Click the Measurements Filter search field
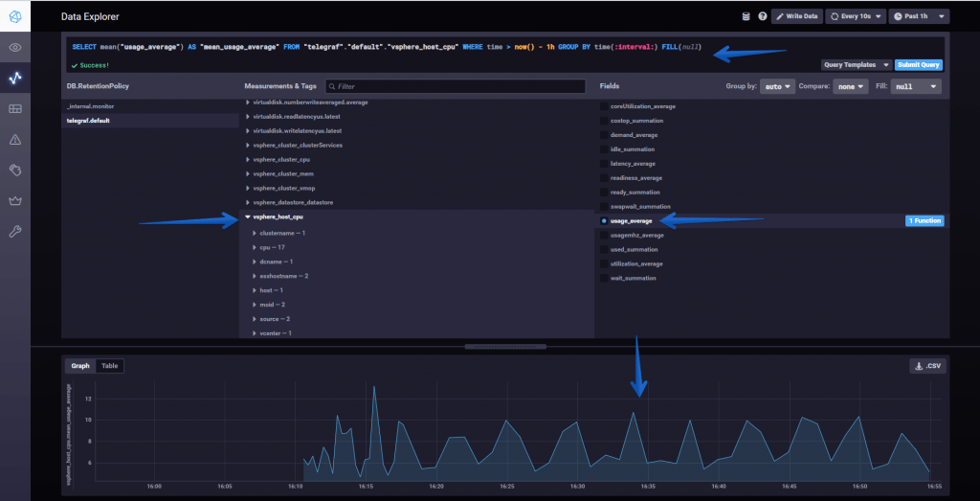980x501 pixels. (455, 86)
